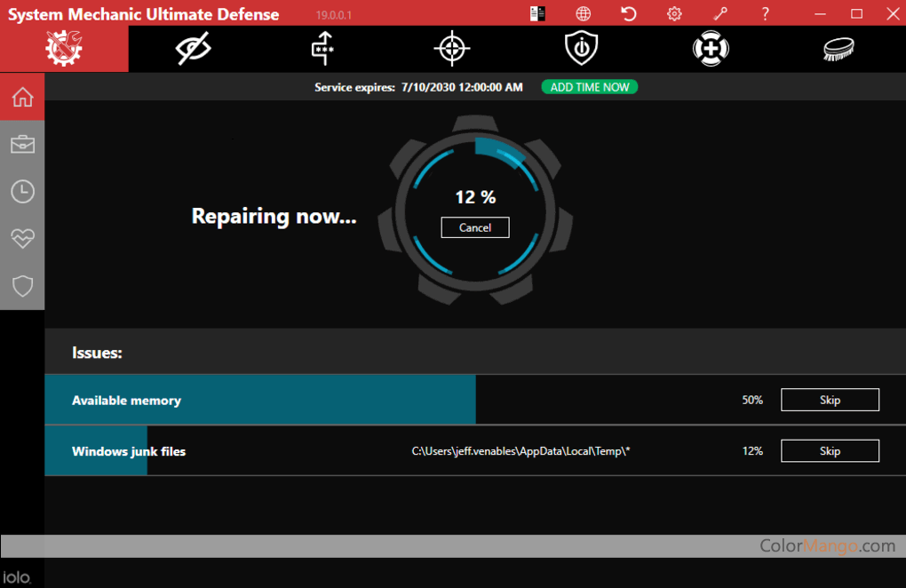The width and height of the screenshot is (906, 588).
Task: Cancel the repair in progress
Action: 475,227
